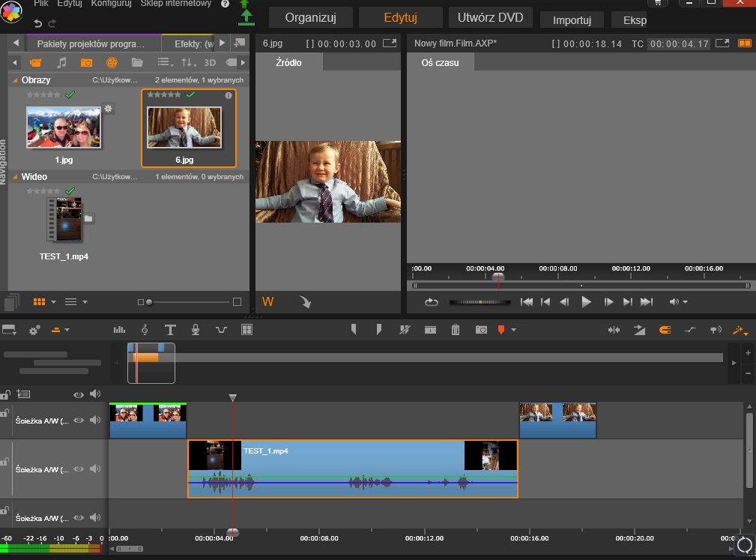This screenshot has height=560, width=756.
Task: Open the ScoreFitter music tool
Action: tap(145, 329)
